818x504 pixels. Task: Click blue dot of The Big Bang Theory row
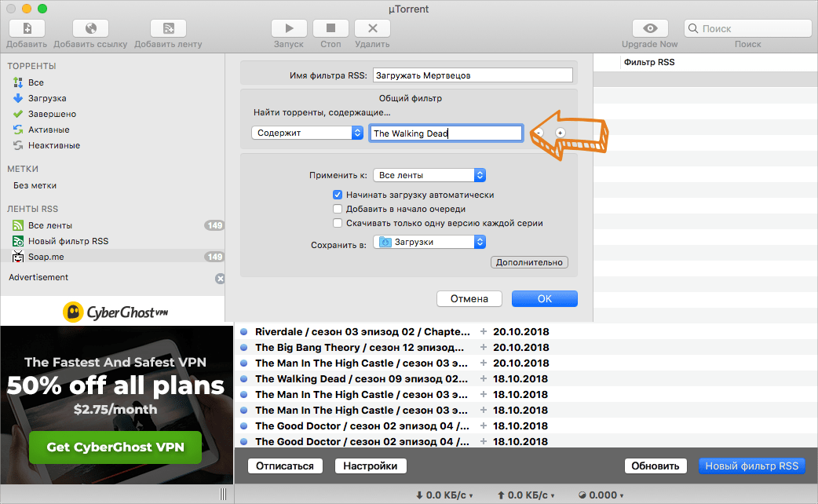pyautogui.click(x=243, y=348)
